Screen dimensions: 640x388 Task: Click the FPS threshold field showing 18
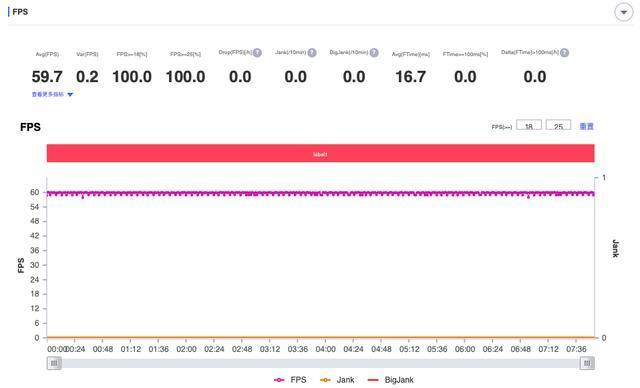click(529, 125)
